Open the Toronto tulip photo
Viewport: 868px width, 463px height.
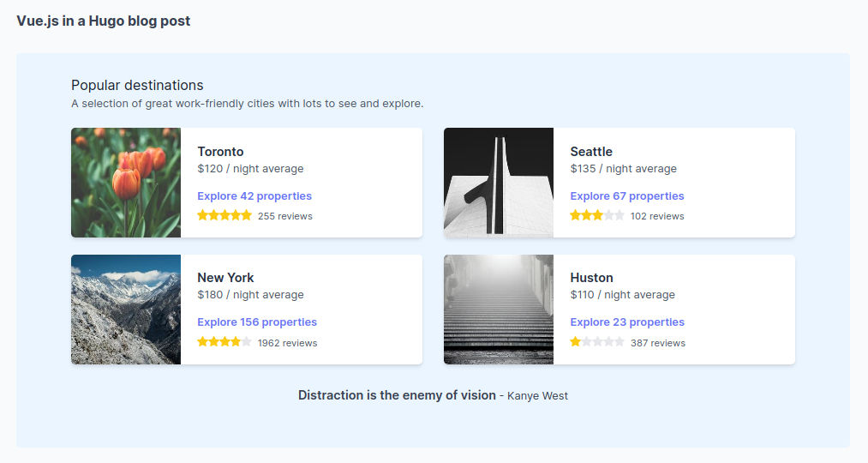click(126, 183)
